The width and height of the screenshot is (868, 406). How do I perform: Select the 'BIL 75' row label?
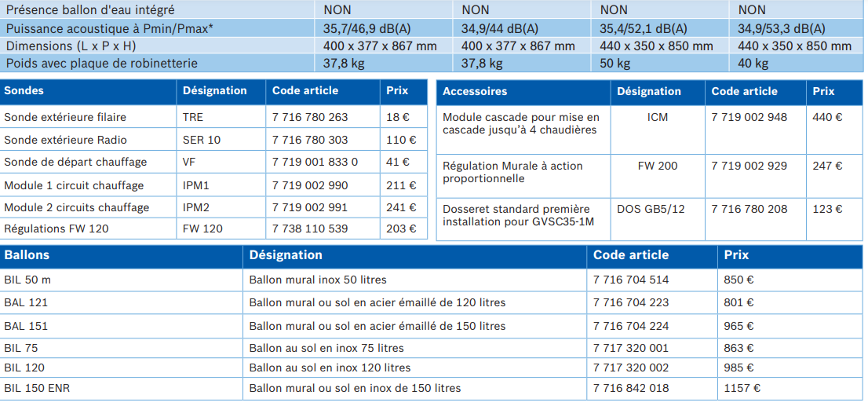point(20,349)
